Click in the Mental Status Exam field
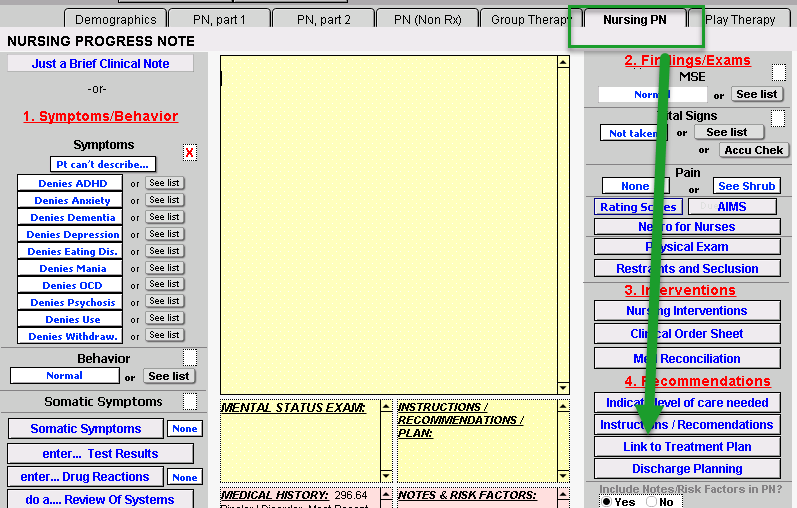The height and width of the screenshot is (508, 797). click(x=300, y=445)
